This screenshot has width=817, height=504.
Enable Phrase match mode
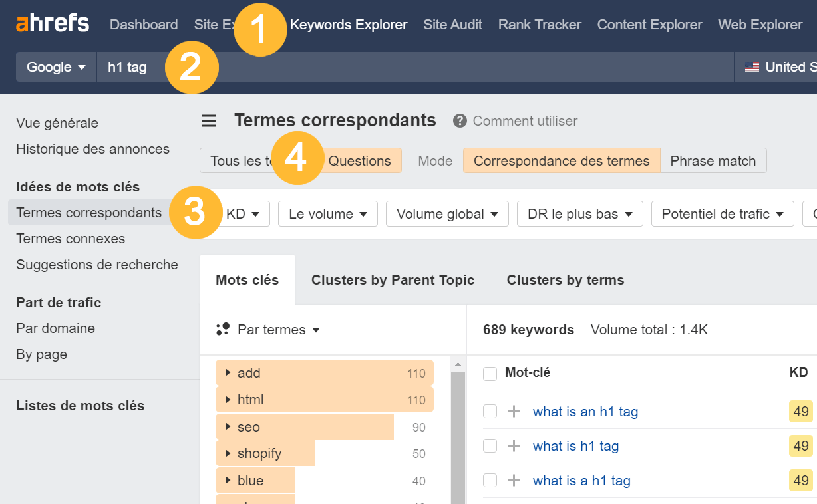pos(713,160)
